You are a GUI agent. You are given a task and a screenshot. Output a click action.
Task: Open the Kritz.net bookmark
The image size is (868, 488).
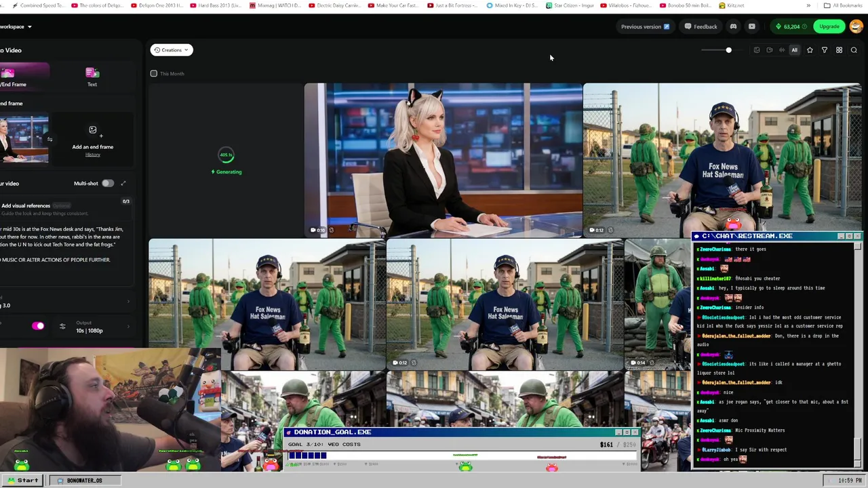tap(731, 5)
